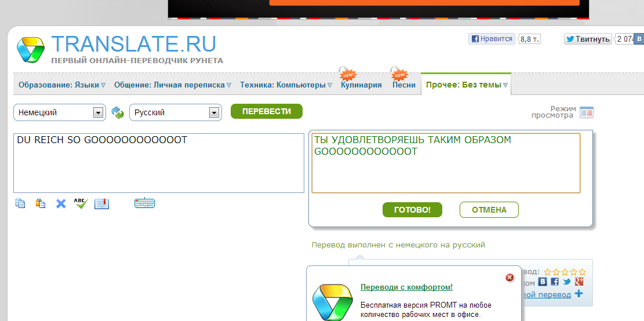Expand the Техника: Компьютеры dropdown arrow

click(x=329, y=85)
